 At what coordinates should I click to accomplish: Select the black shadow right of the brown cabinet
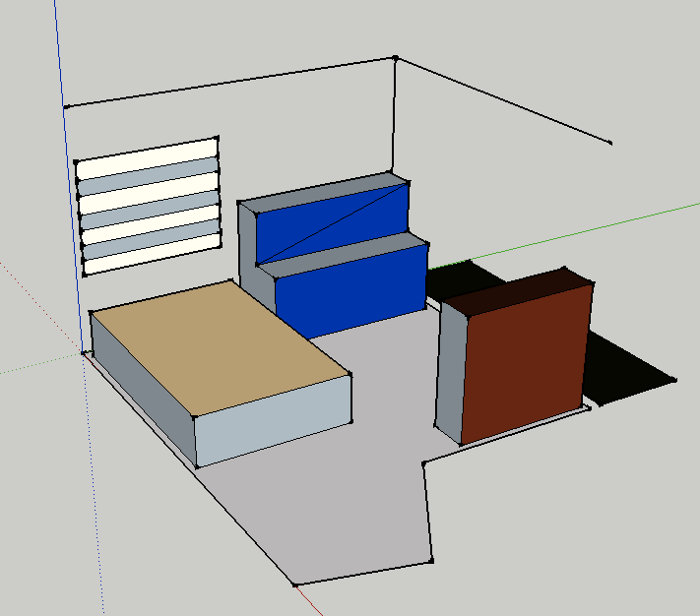[x=625, y=373]
